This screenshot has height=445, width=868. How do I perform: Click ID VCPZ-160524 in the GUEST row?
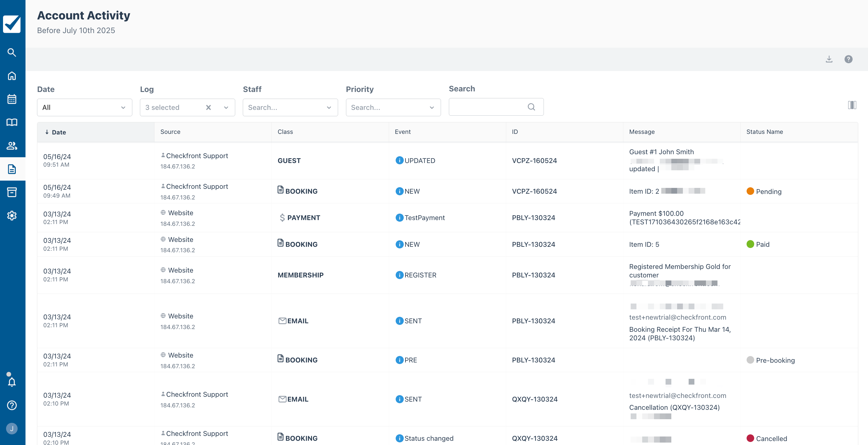534,161
